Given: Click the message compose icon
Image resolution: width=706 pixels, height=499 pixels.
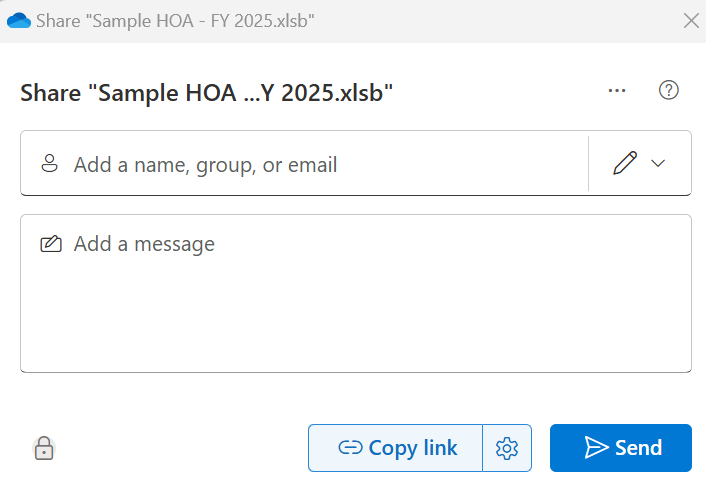Looking at the screenshot, I should click(49, 244).
